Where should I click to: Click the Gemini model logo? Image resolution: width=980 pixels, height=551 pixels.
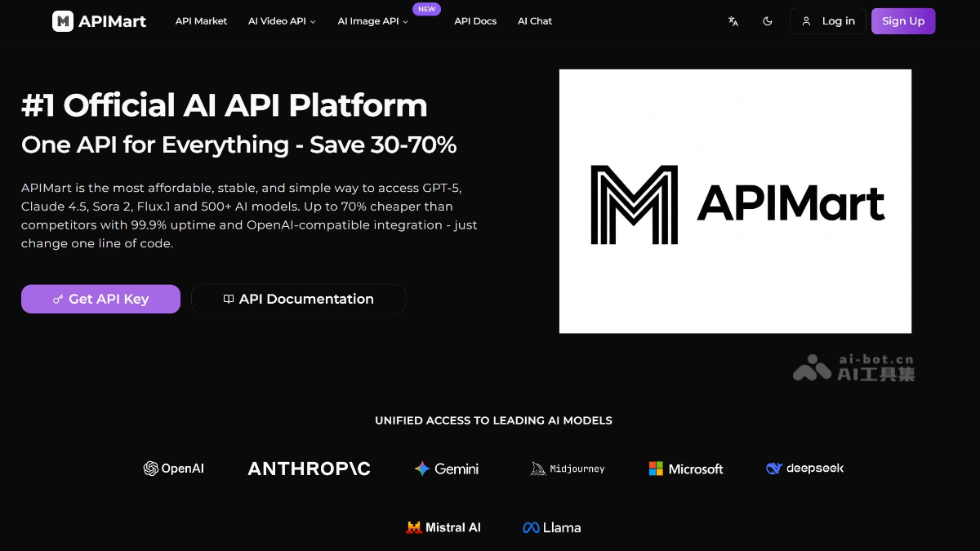(x=446, y=469)
